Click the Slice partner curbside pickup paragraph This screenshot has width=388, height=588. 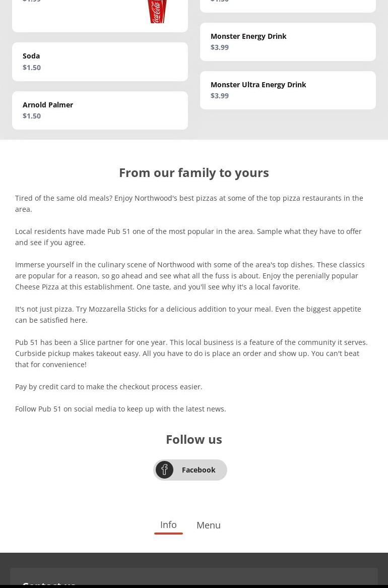191,353
